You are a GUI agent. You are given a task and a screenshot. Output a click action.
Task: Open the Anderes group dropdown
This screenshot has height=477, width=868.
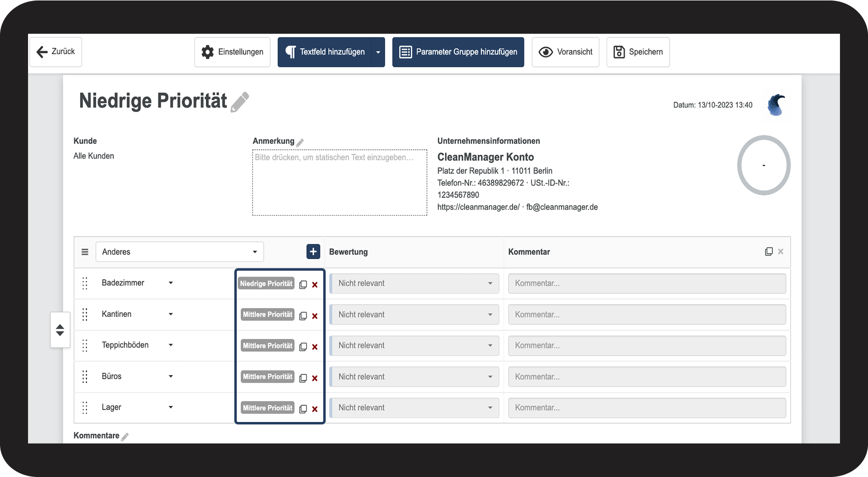pyautogui.click(x=180, y=252)
